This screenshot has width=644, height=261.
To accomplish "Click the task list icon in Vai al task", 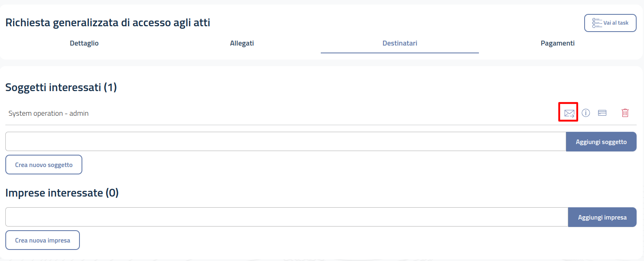I will tap(596, 23).
